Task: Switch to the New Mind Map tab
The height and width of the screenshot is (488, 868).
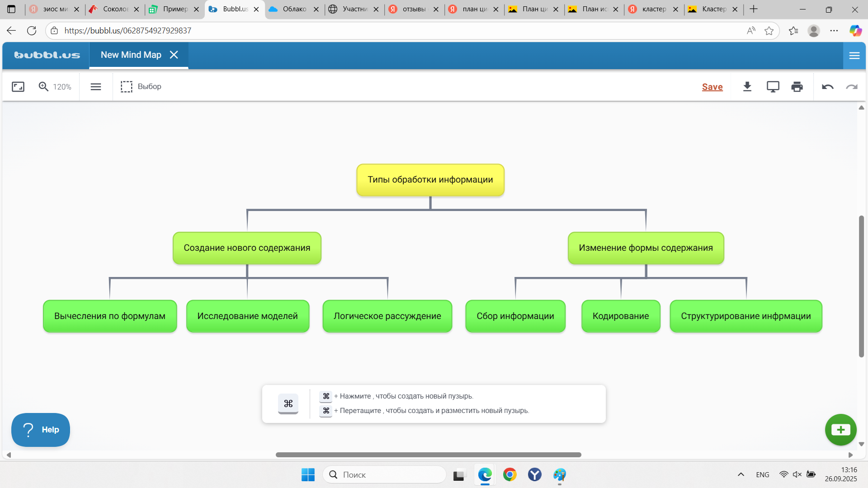Action: [131, 55]
